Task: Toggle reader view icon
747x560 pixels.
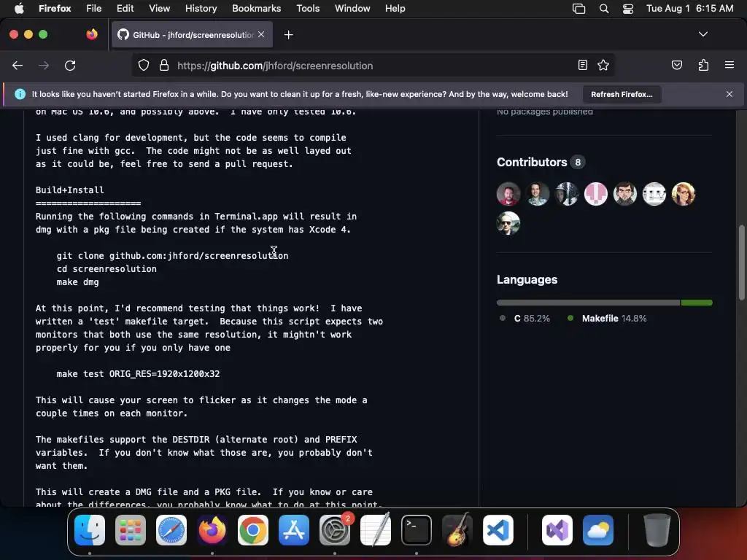Action: [582, 65]
